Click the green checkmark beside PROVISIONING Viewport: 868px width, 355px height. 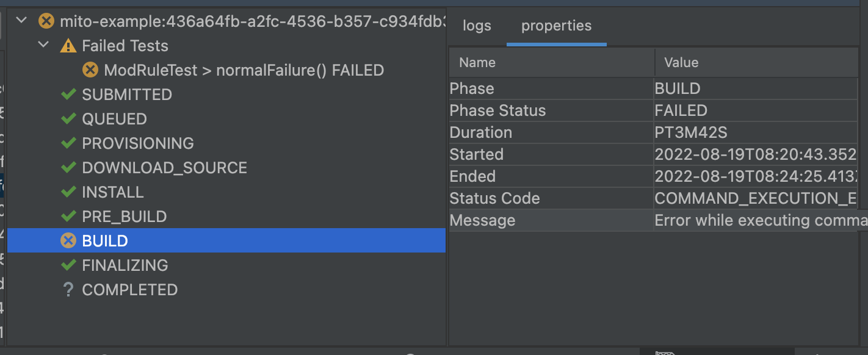click(68, 143)
